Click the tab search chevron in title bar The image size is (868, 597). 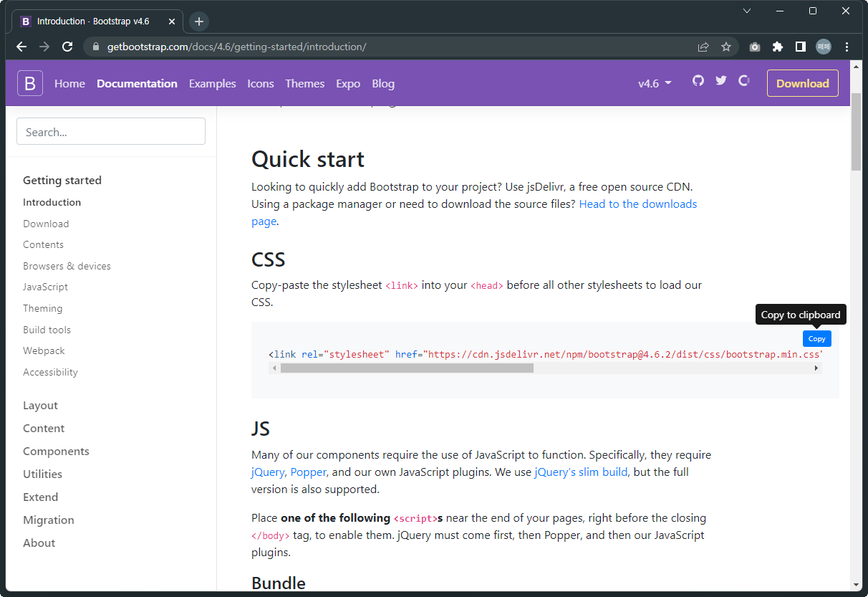[747, 11]
